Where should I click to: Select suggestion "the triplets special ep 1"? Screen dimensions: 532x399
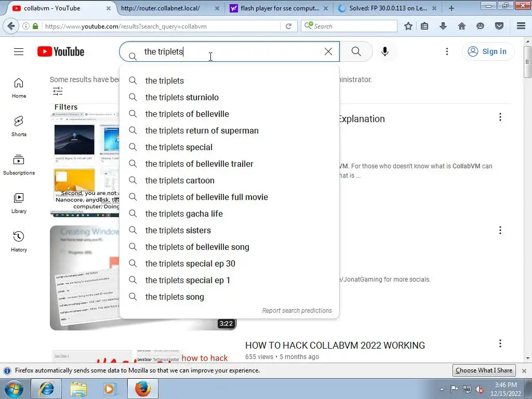coord(229,280)
